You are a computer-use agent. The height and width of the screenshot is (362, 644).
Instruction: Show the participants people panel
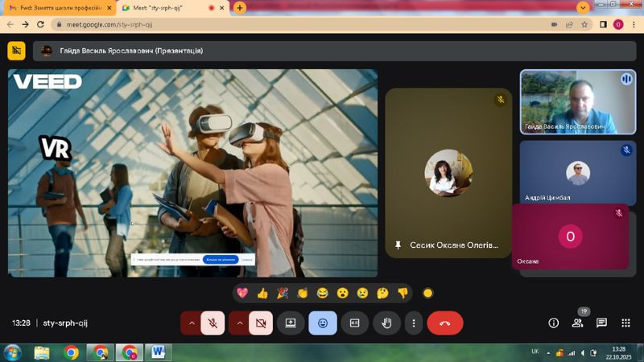pos(577,323)
